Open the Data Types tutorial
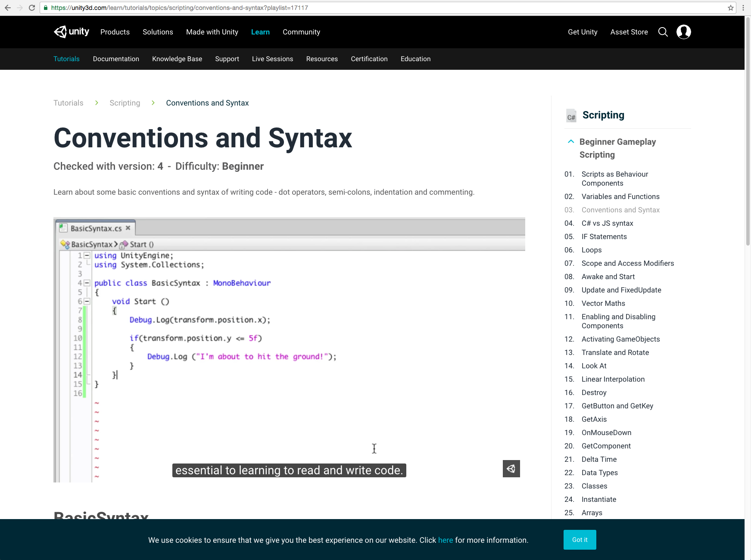Viewport: 751px width, 560px height. pos(599,473)
